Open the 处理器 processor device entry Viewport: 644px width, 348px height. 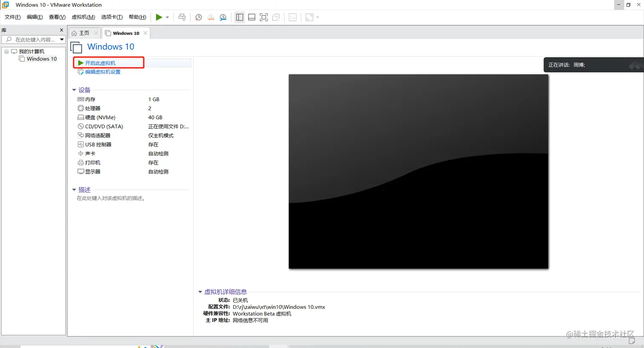pos(93,108)
